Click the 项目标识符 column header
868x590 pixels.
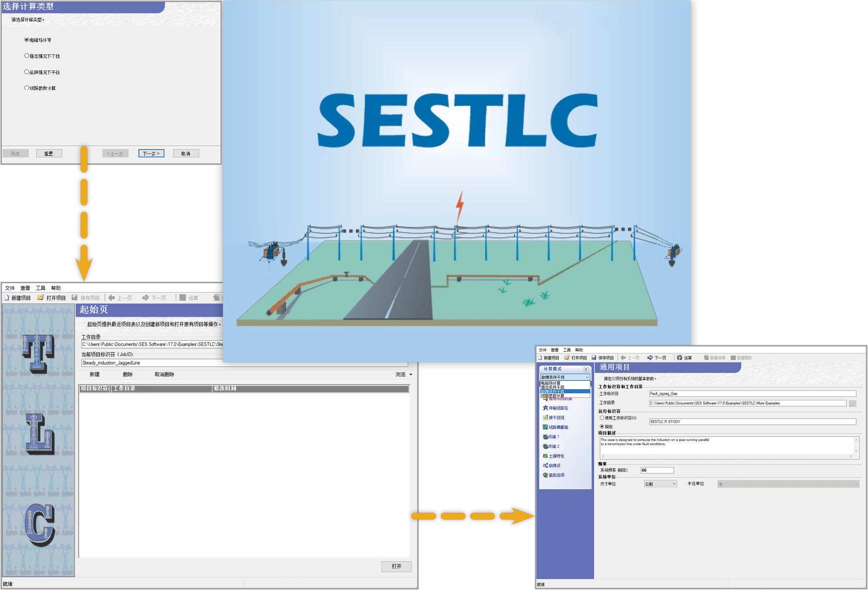coord(95,389)
